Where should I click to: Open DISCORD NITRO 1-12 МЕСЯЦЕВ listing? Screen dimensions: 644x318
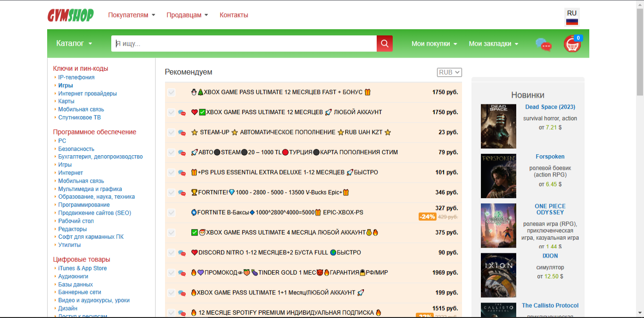click(x=276, y=253)
